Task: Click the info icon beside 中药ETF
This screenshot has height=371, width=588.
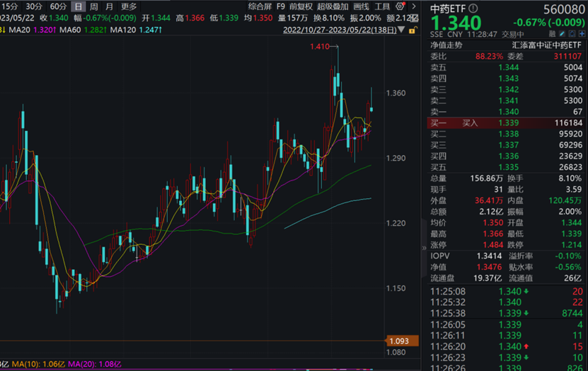Action: coord(473,8)
